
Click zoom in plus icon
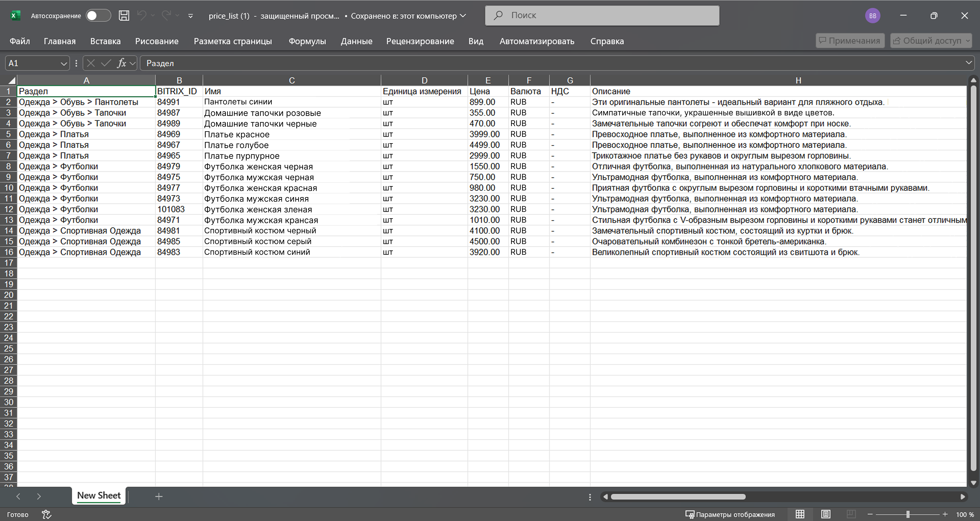[x=945, y=514]
